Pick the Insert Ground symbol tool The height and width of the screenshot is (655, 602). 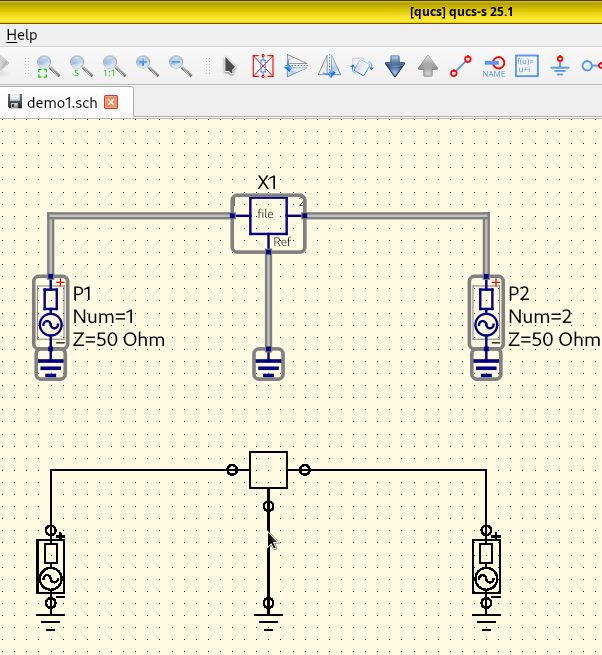coord(560,67)
